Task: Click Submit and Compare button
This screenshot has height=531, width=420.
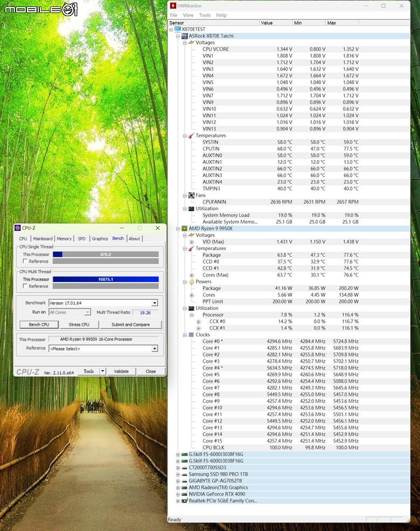Action: point(130,325)
